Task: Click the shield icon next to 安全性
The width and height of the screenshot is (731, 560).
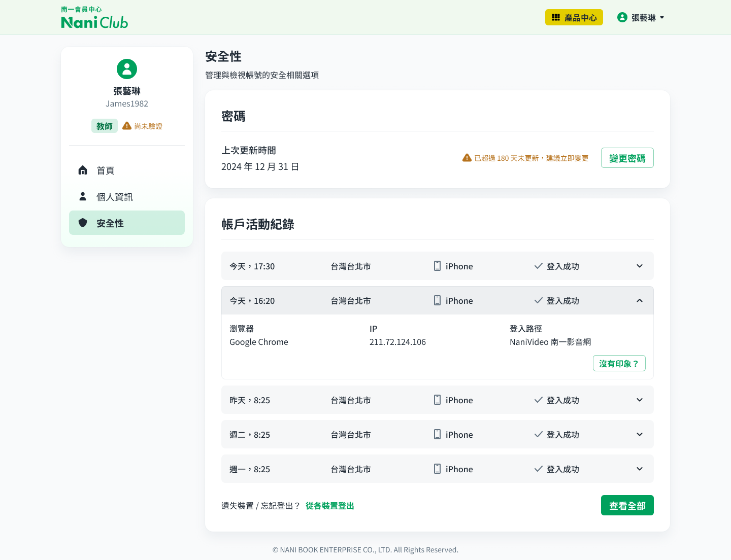Action: 83,223
